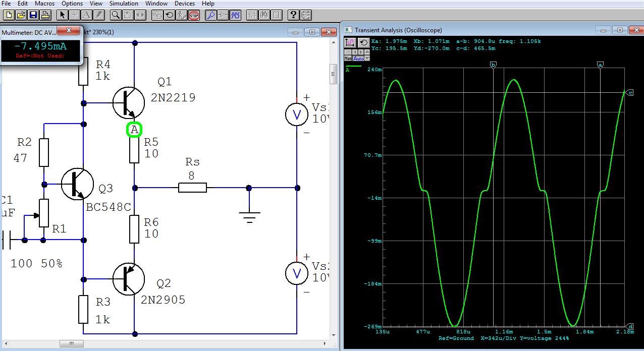The width and height of the screenshot is (644, 351).
Task: Click the up arrow next to the scope Off controls
Action: (x=367, y=52)
